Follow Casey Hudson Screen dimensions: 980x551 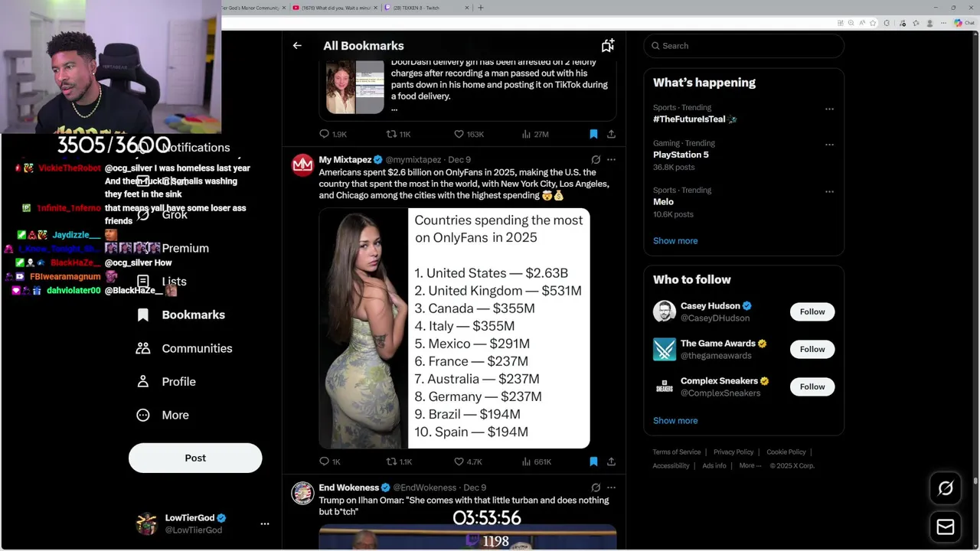(x=812, y=311)
